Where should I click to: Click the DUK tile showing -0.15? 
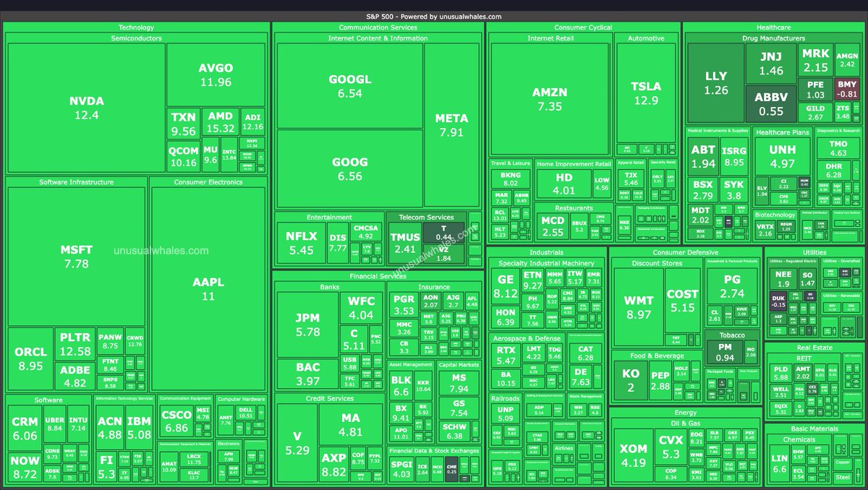point(778,301)
